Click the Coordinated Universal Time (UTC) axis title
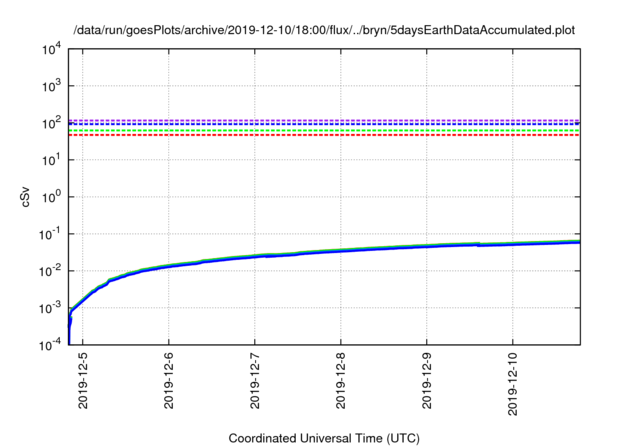This screenshot has width=640, height=448. click(324, 438)
